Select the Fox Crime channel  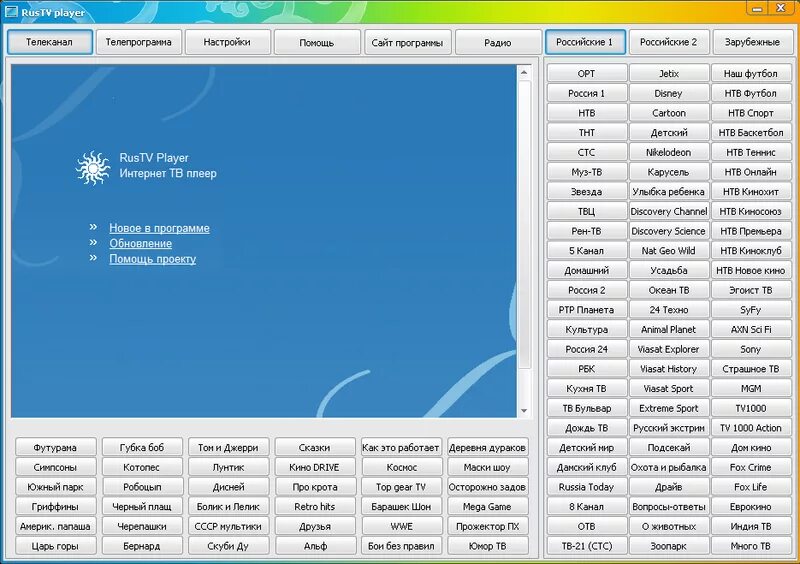tap(751, 468)
